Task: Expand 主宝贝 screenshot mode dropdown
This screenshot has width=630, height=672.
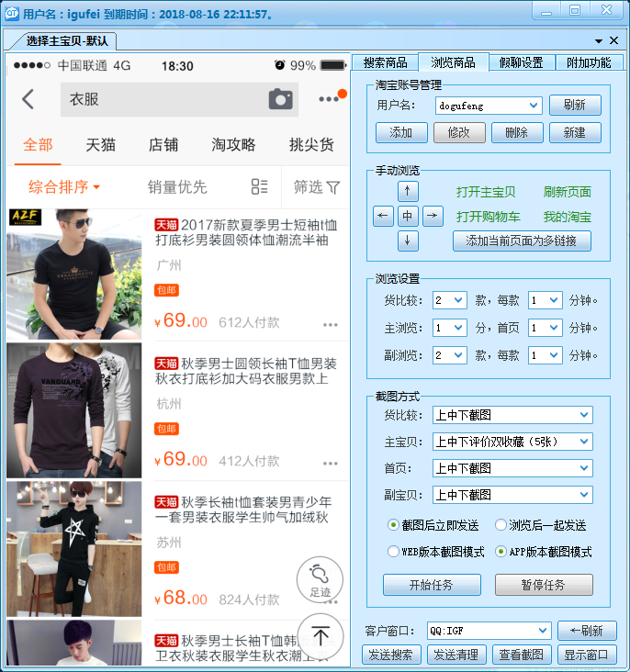Action: click(x=584, y=442)
